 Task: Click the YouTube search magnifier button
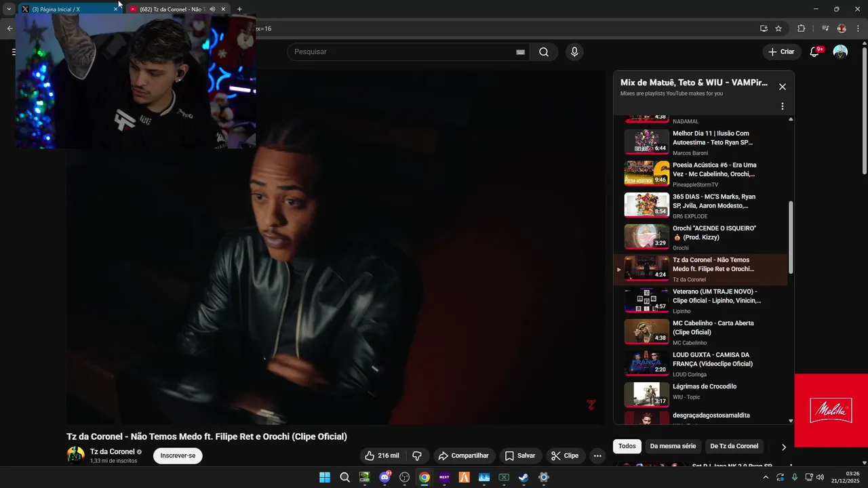(544, 52)
